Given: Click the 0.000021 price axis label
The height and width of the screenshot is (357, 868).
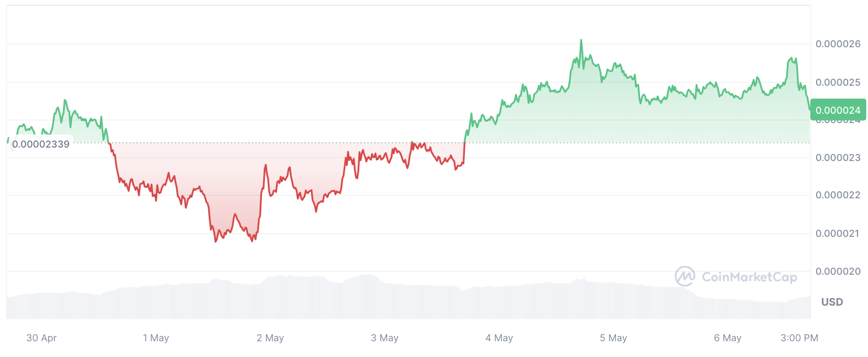Looking at the screenshot, I should coord(838,233).
